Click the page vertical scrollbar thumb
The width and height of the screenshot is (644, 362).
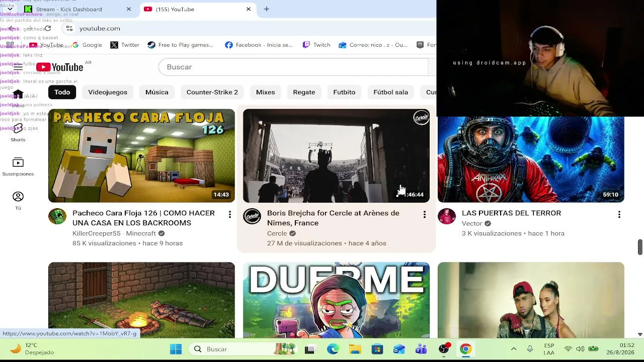click(640, 247)
